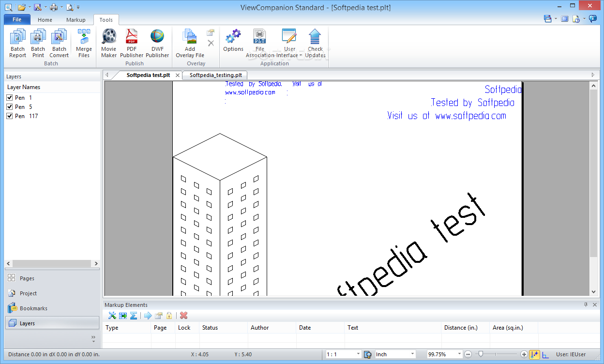Open Customize Quick Access Toolbar arrow
The height and width of the screenshot is (364, 604).
[78, 7]
